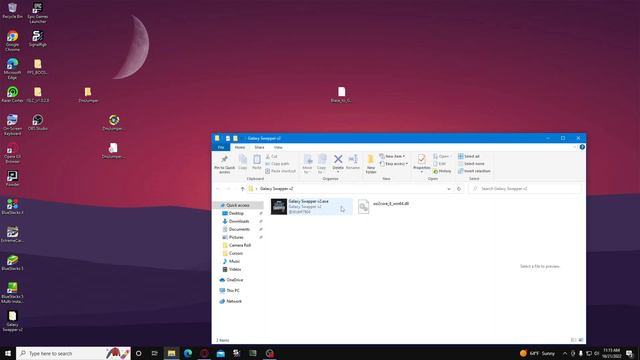Switch to the View ribbon tab
The width and height of the screenshot is (640, 360).
[x=278, y=147]
